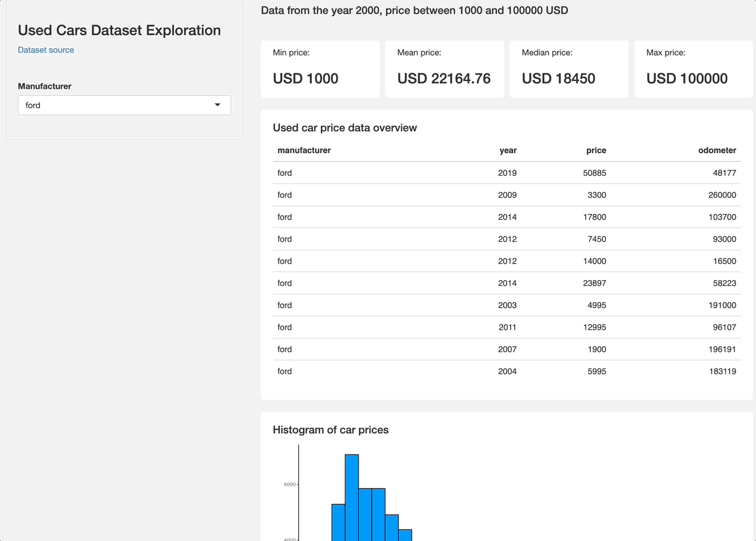This screenshot has width=756, height=541.
Task: Select the odometer cell 48177
Action: point(724,173)
